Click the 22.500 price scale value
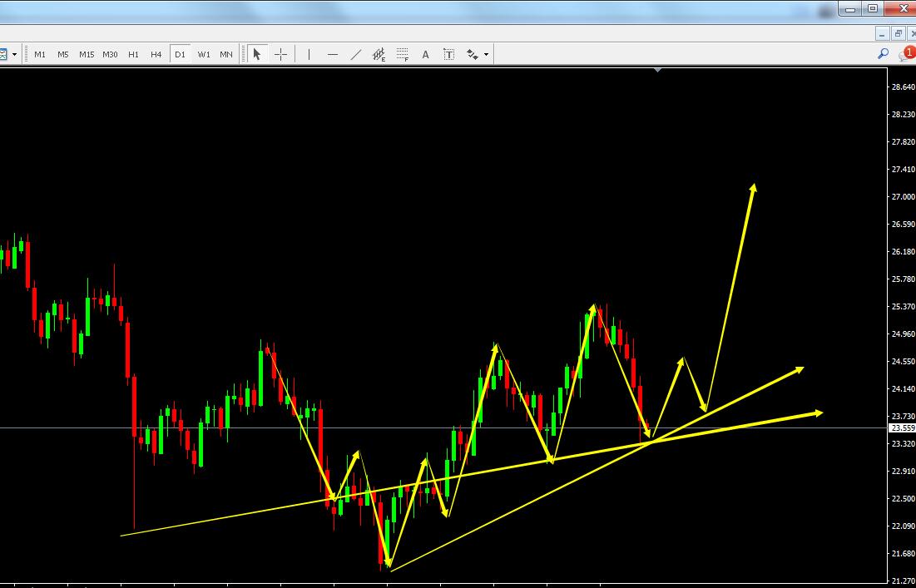 click(x=904, y=499)
